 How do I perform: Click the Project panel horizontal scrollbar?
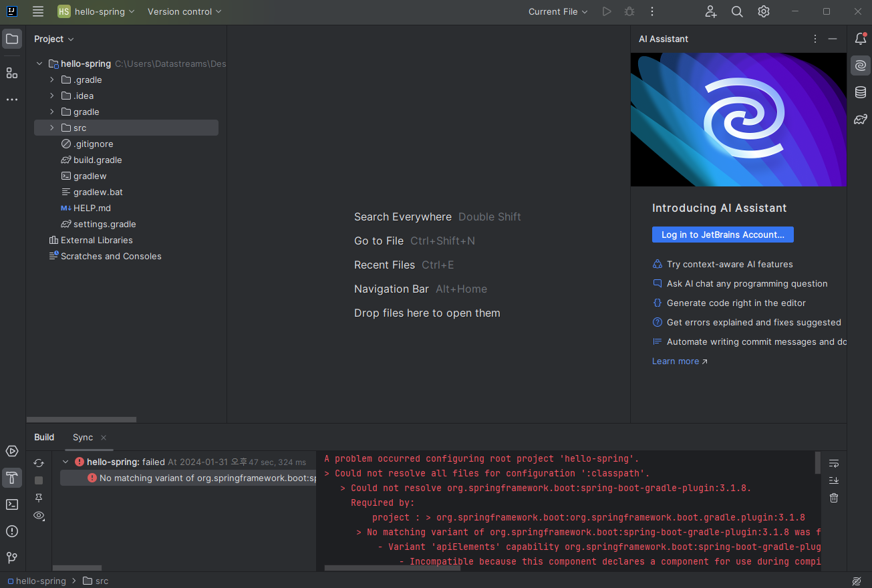(82, 420)
